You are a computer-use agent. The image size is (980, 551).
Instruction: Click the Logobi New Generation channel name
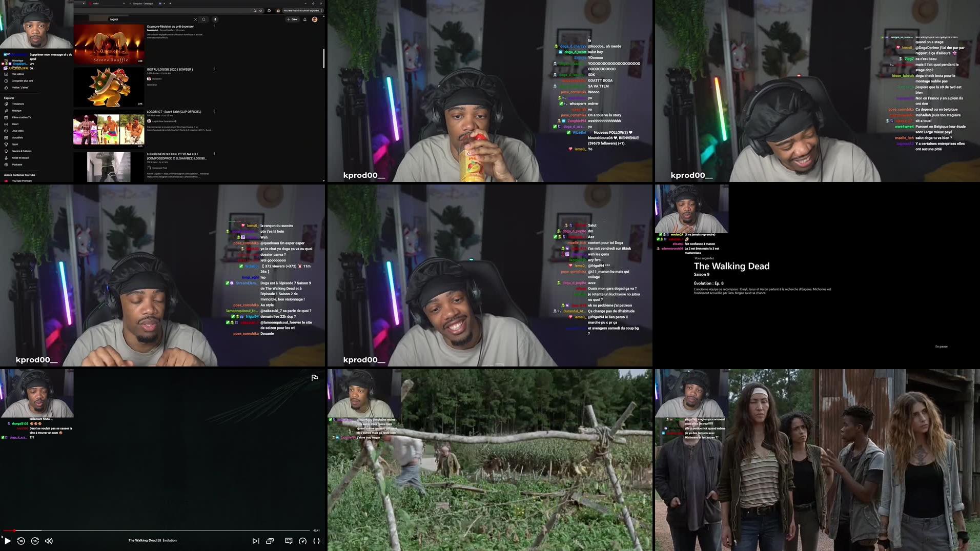coord(163,121)
